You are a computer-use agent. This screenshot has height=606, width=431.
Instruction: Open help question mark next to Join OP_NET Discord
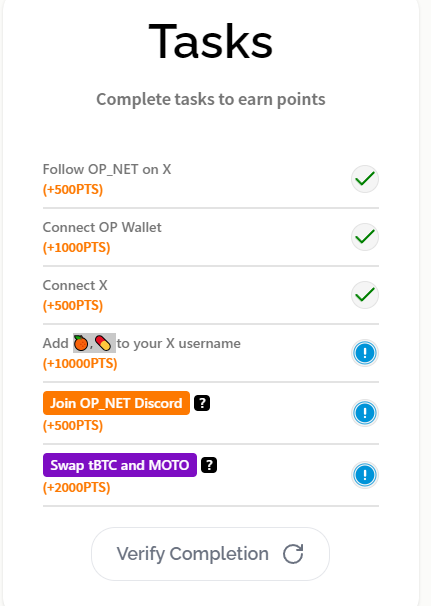click(x=202, y=403)
